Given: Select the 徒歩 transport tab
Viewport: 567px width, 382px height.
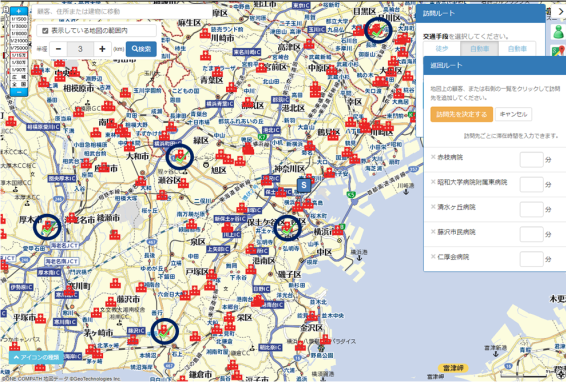Looking at the screenshot, I should 442,48.
